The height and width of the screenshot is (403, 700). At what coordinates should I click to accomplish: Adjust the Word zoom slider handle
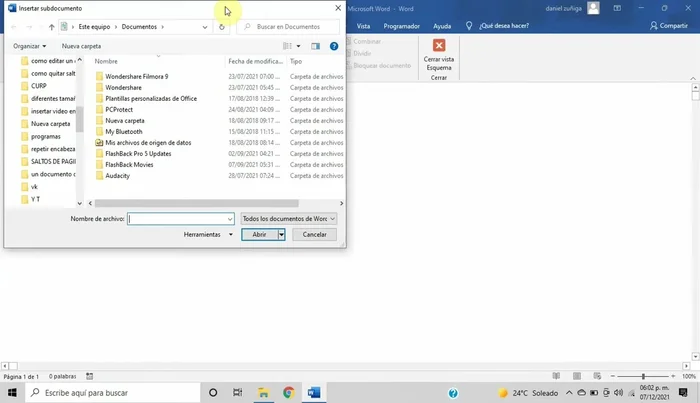[x=643, y=376]
